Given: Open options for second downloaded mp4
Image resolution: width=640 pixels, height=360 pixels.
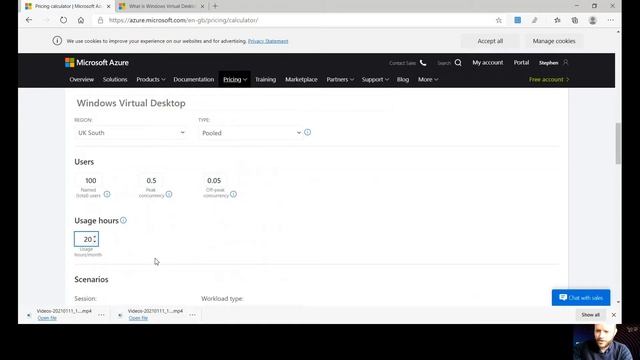Looking at the screenshot, I should tap(192, 315).
